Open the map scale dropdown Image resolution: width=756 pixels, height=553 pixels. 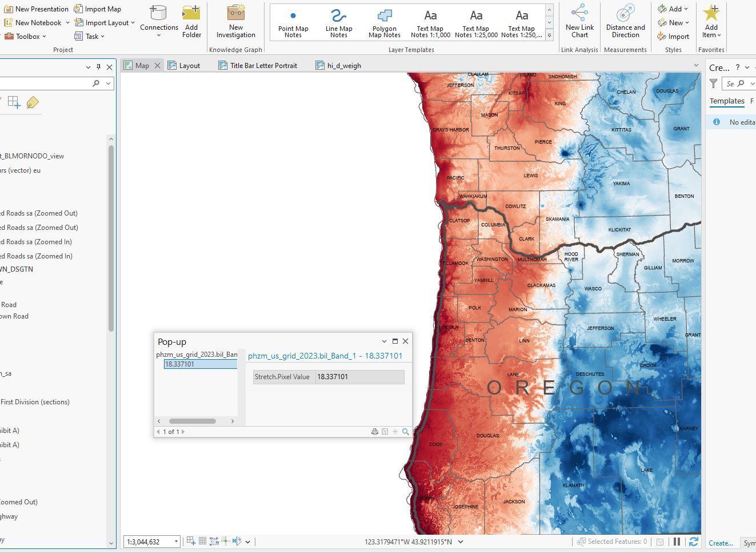176,542
